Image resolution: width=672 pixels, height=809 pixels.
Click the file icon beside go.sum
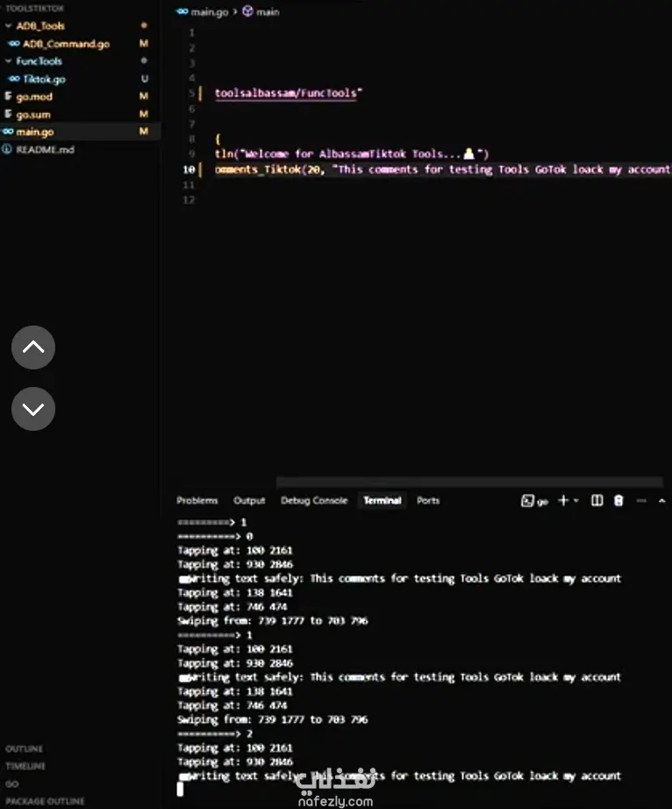tap(8, 114)
